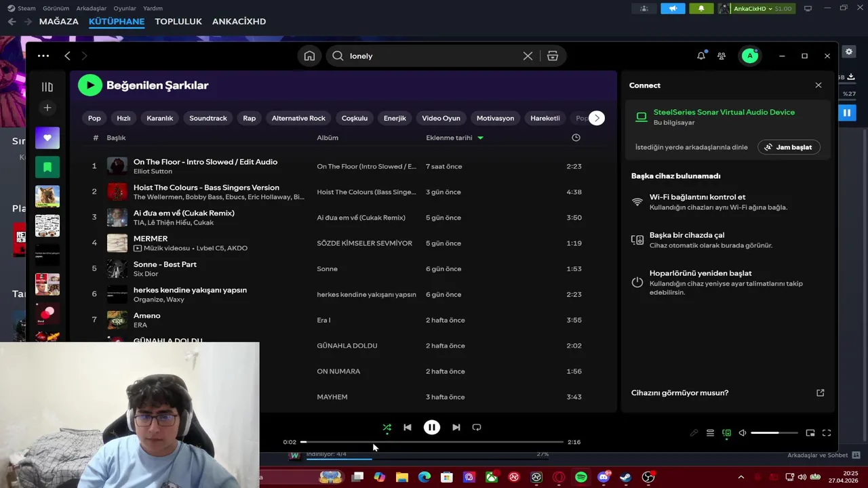Filter liked songs by Hızlı
Screen dimensions: 868x488
click(x=123, y=119)
